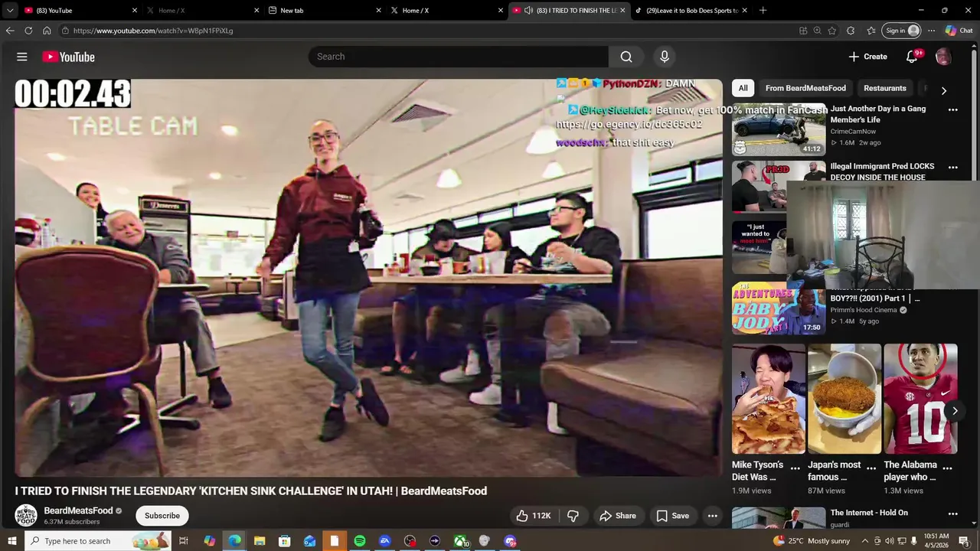This screenshot has width=980, height=551.
Task: Open Mike Tyson's Diet short thumbnail
Action: coord(768,399)
